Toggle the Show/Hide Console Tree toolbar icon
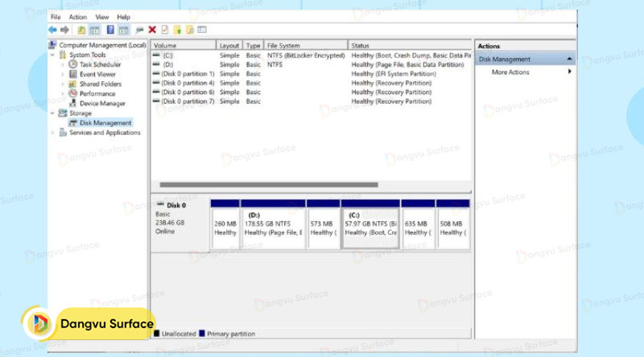This screenshot has height=357, width=644. (94, 30)
